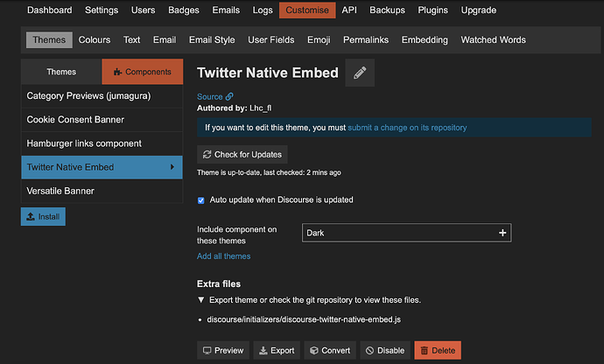Select Category Previews (jumagura) component
The image size is (604, 364).
102,96
